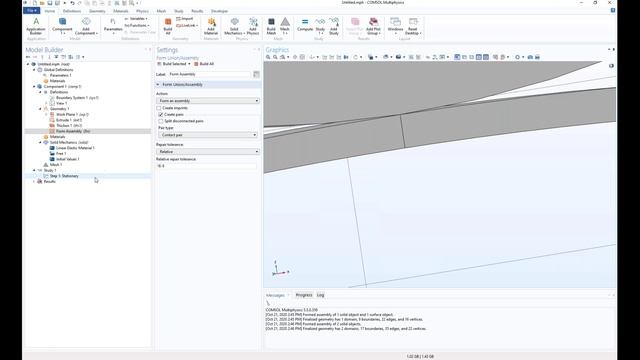Collapse the Form Union/Assembly section header
Viewport: 640px width, 360px height.
click(x=208, y=84)
